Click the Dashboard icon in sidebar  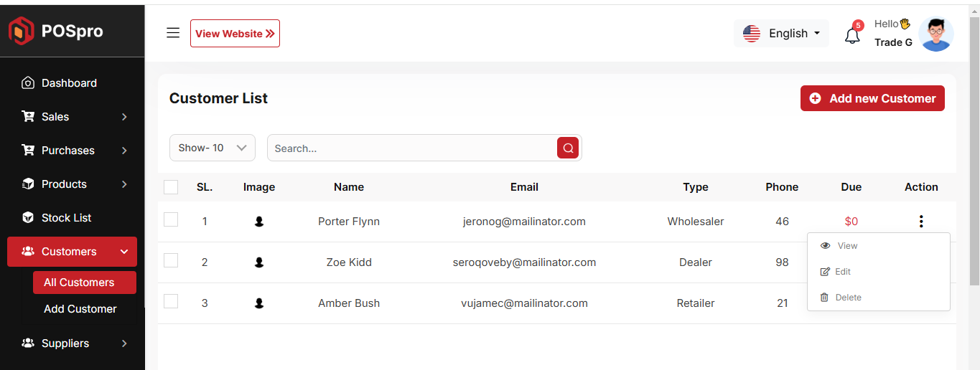(x=28, y=83)
